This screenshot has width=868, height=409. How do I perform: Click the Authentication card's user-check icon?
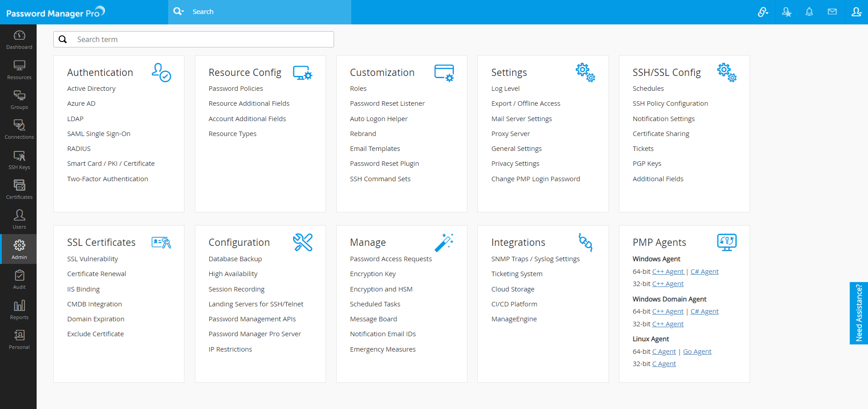pyautogui.click(x=161, y=72)
